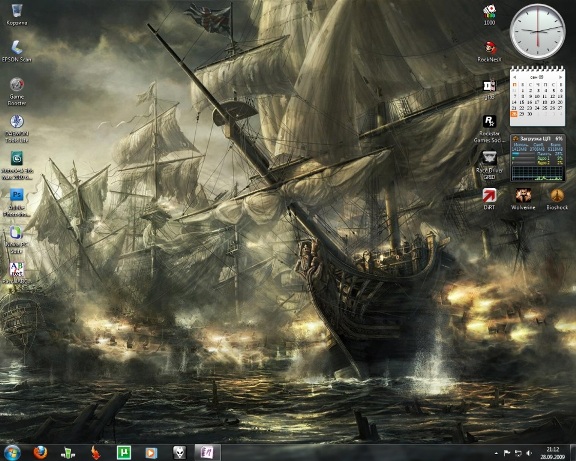Screen dimensions: 576x461
Task: Launch the EPSON Scan shortcut
Action: (17, 51)
